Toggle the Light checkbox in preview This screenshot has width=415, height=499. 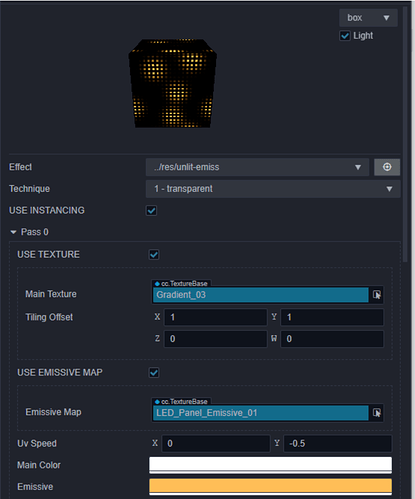[x=345, y=36]
